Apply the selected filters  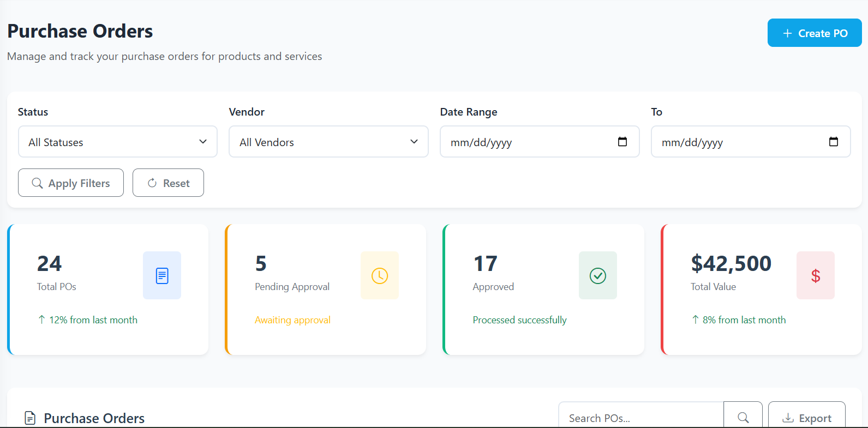pyautogui.click(x=71, y=183)
